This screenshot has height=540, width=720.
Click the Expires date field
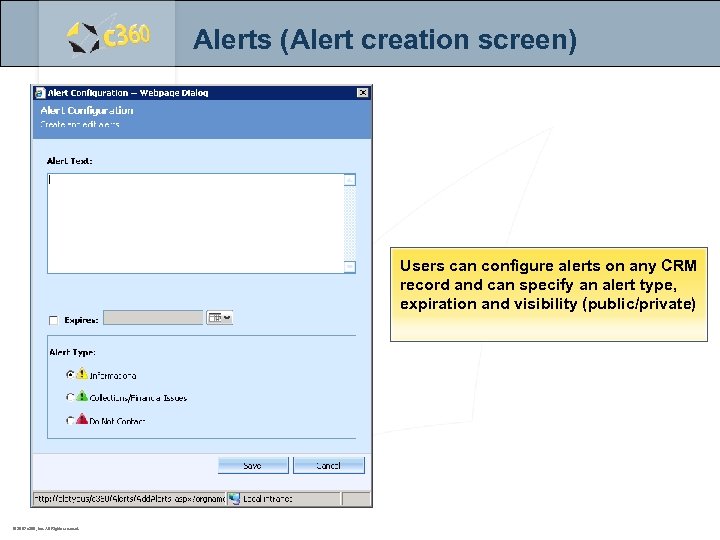pyautogui.click(x=153, y=318)
